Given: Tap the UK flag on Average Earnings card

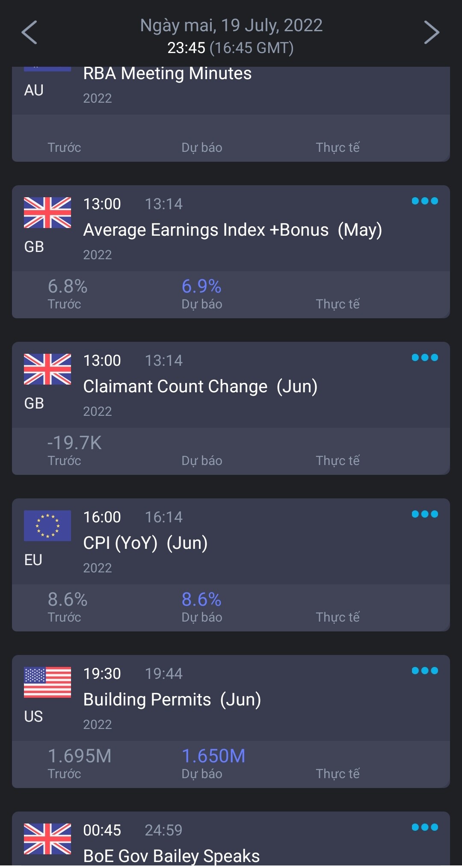Looking at the screenshot, I should (47, 213).
